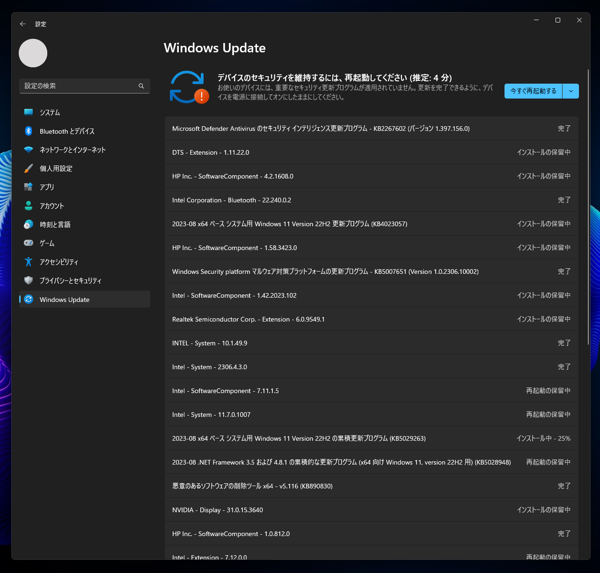Click the アカウント person icon

pos(28,206)
